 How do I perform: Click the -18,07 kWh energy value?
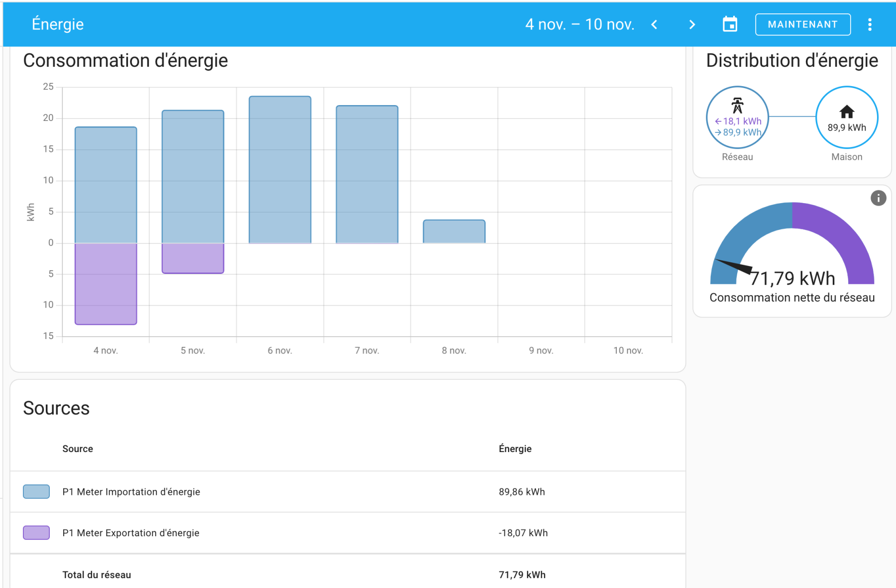[x=523, y=533]
